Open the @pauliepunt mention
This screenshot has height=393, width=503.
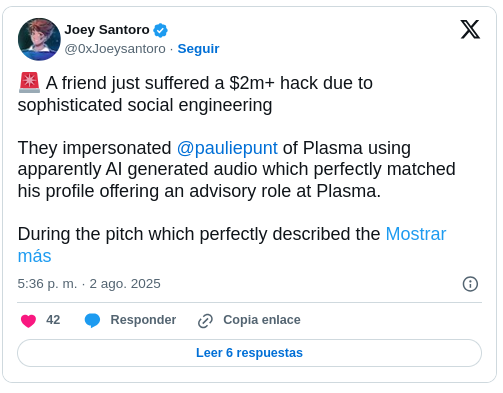(x=227, y=148)
